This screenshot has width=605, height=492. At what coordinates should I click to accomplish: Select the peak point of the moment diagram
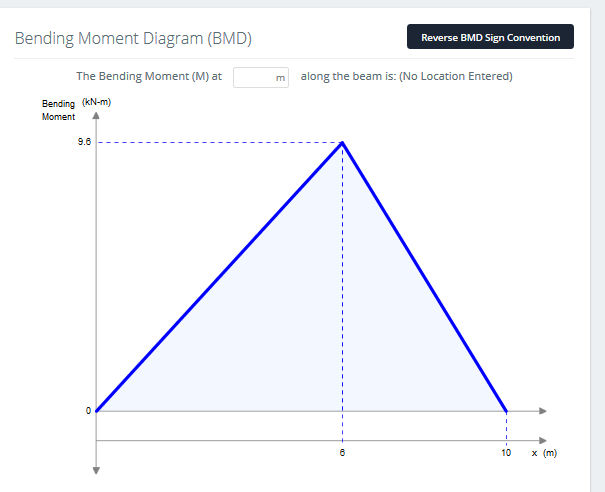point(343,142)
